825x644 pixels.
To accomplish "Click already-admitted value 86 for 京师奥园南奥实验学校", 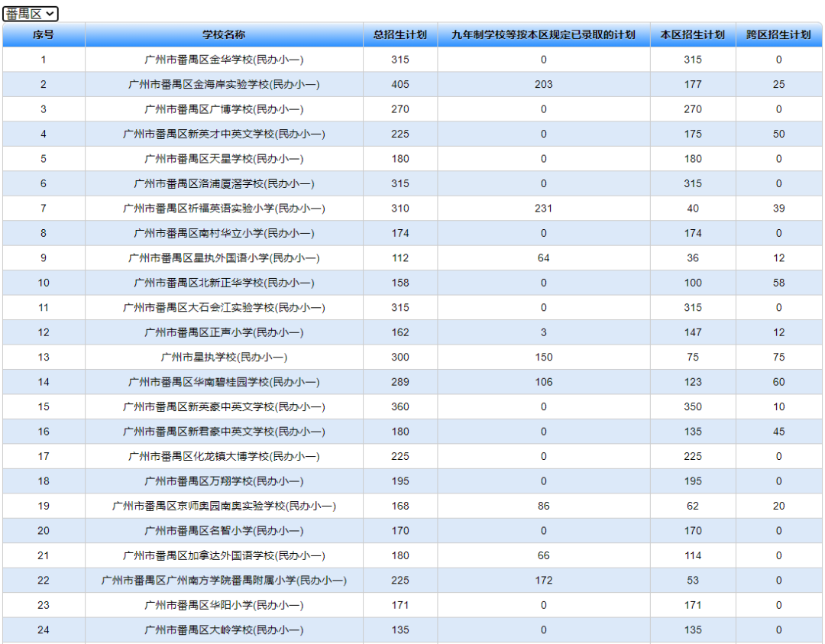I will (544, 506).
